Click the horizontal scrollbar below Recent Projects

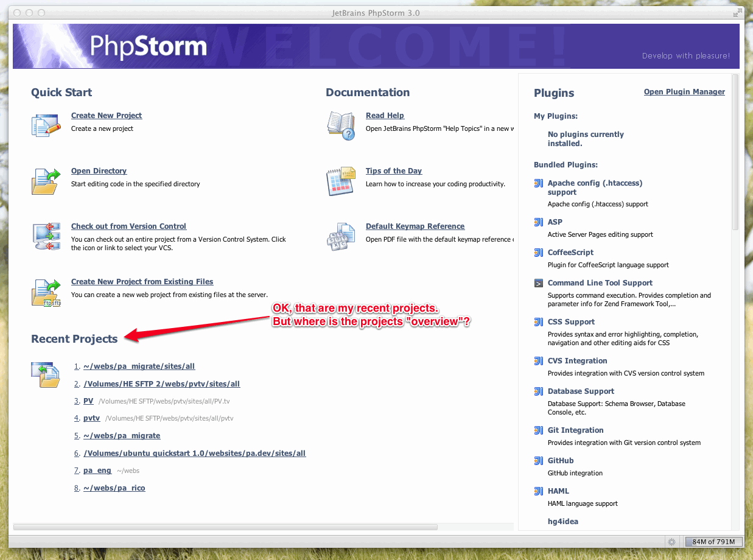coord(225,527)
